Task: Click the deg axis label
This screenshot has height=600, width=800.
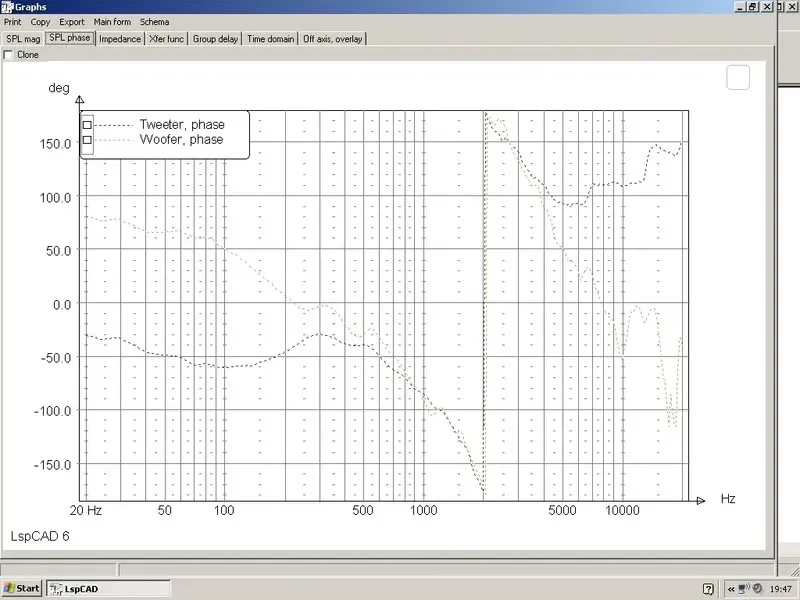Action: point(59,88)
